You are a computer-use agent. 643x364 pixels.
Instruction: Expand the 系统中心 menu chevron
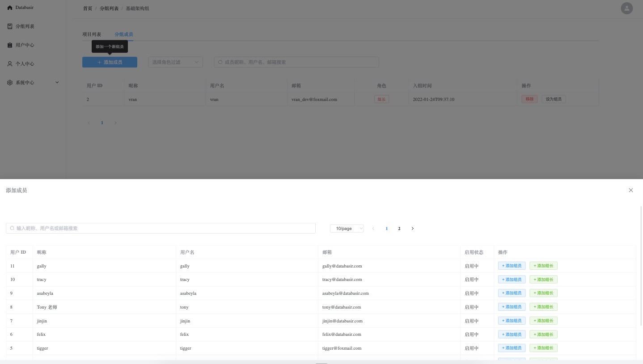tap(57, 83)
